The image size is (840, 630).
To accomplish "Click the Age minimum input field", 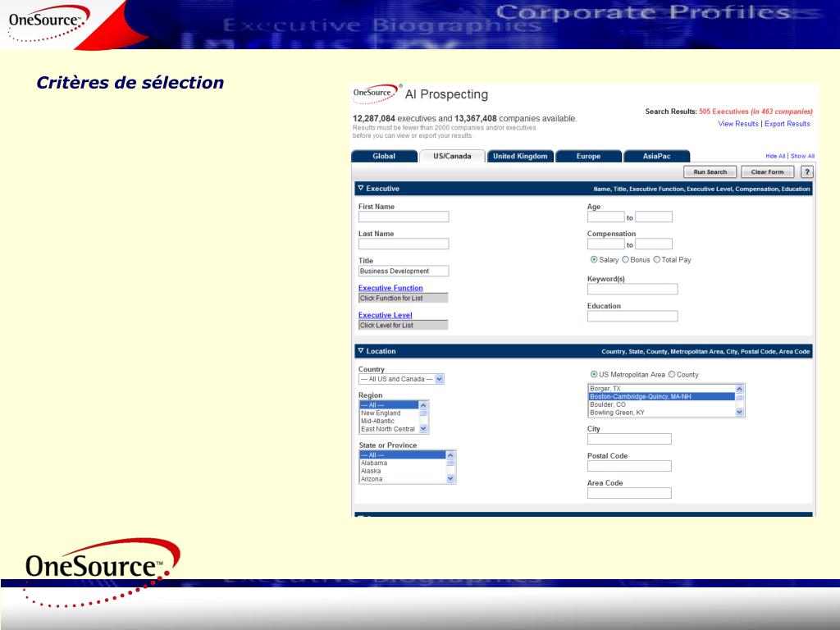I will coord(606,217).
